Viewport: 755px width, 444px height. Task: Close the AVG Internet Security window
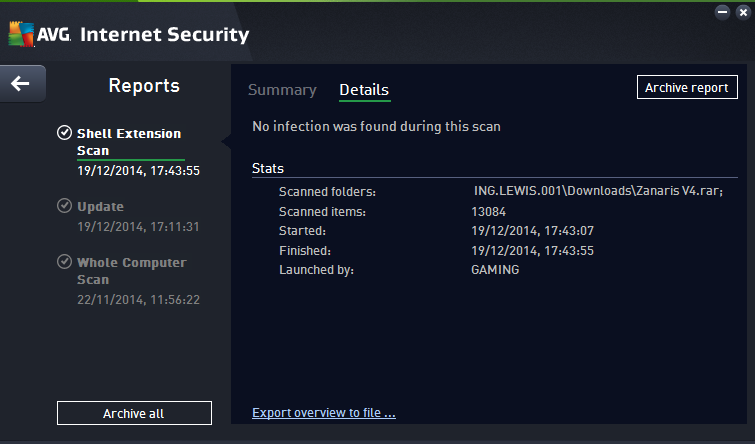(x=742, y=11)
